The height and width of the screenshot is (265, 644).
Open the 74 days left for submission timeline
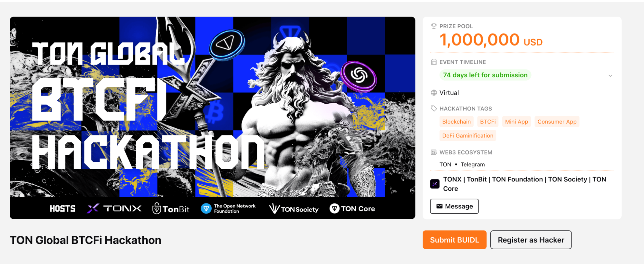485,75
